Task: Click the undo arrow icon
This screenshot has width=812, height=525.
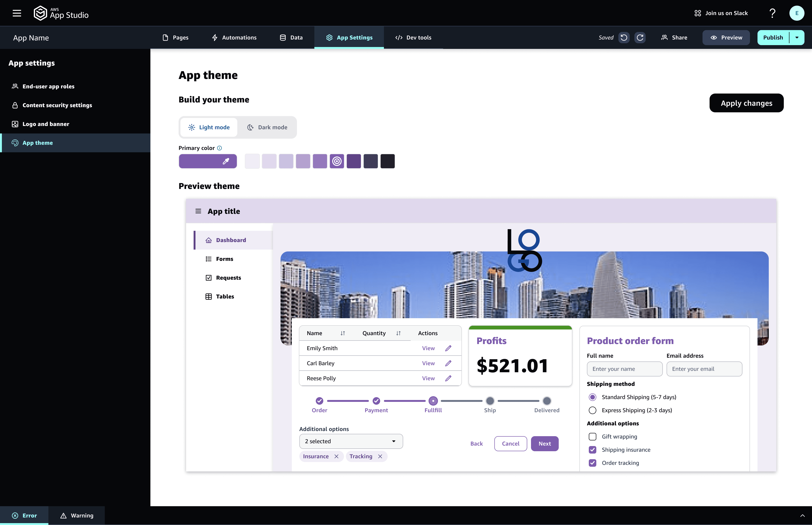Action: (624, 38)
